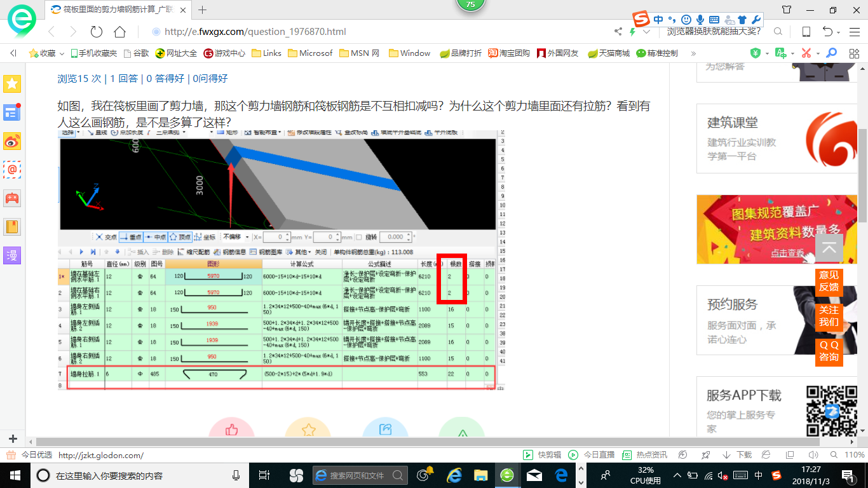This screenshot has height=488, width=868.
Task: Click the blue page search icon
Action: click(831, 53)
